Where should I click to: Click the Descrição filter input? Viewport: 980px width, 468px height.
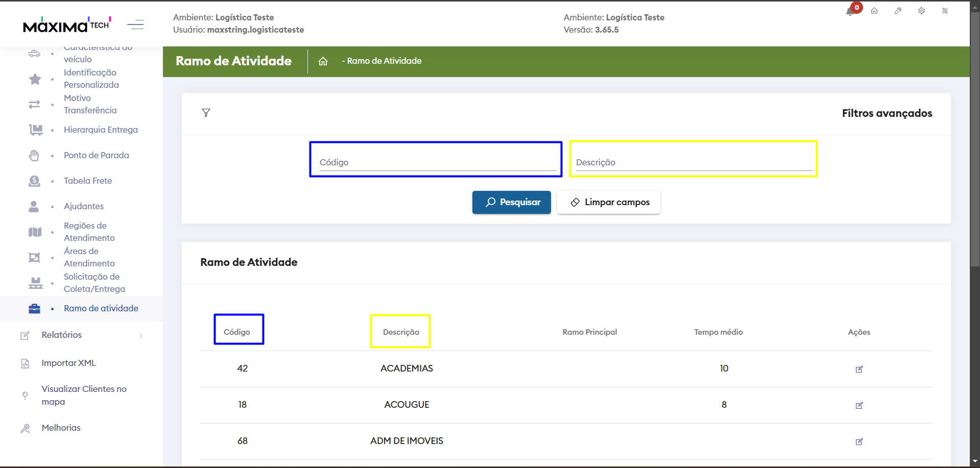point(694,162)
